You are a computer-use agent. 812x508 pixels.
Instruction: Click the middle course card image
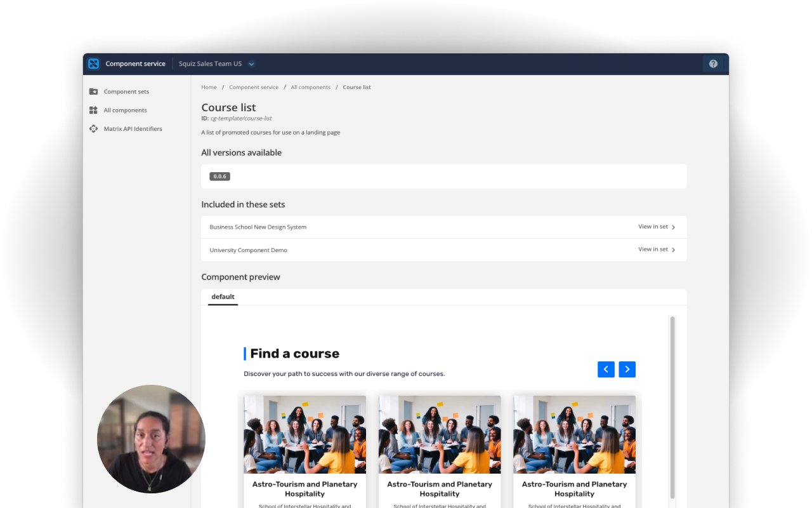point(440,434)
